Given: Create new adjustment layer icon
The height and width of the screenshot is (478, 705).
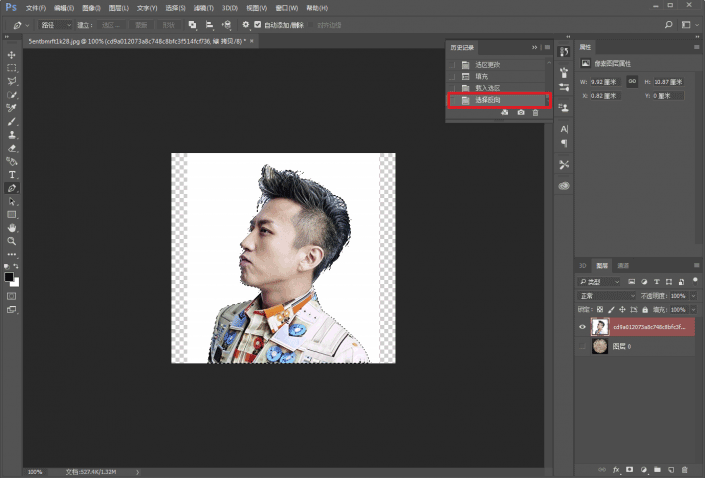Looking at the screenshot, I should point(643,469).
